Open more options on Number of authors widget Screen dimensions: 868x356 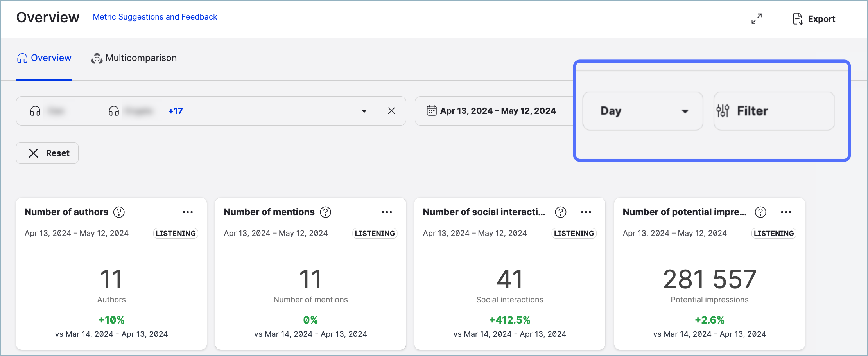tap(188, 212)
